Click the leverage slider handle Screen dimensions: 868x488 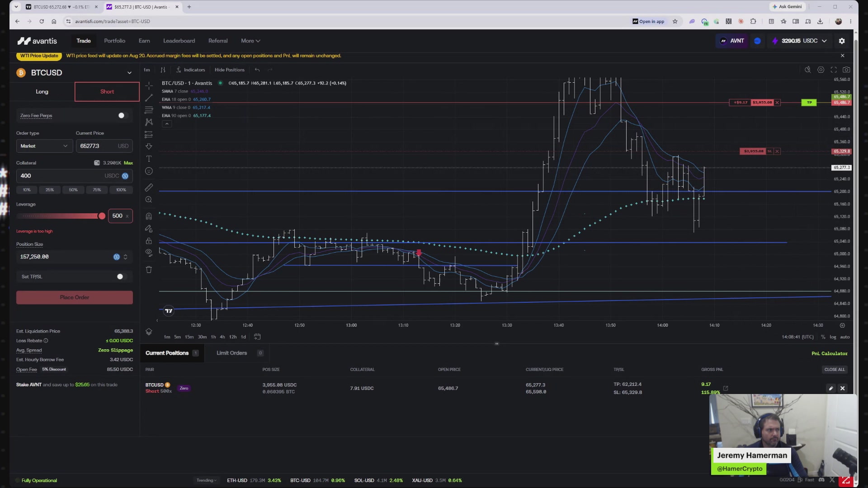tap(102, 216)
